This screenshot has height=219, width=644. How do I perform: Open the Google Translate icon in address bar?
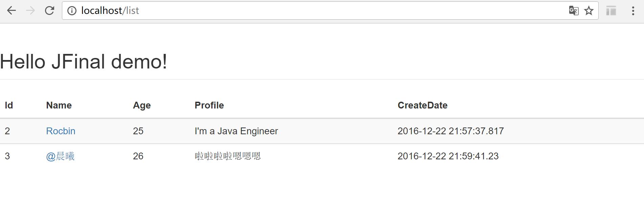[x=574, y=11]
